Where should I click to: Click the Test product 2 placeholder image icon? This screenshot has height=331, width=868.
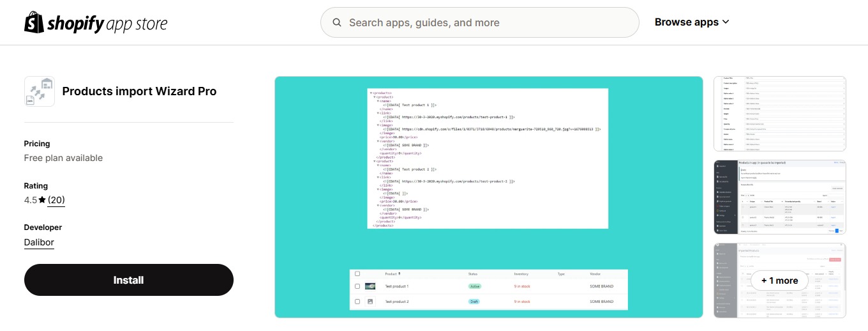pyautogui.click(x=370, y=301)
